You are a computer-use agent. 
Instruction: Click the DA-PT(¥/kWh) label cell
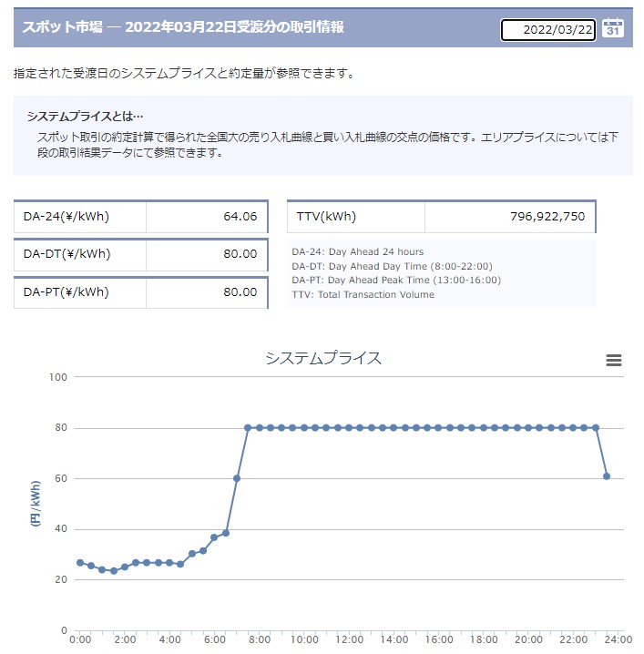[x=80, y=292]
